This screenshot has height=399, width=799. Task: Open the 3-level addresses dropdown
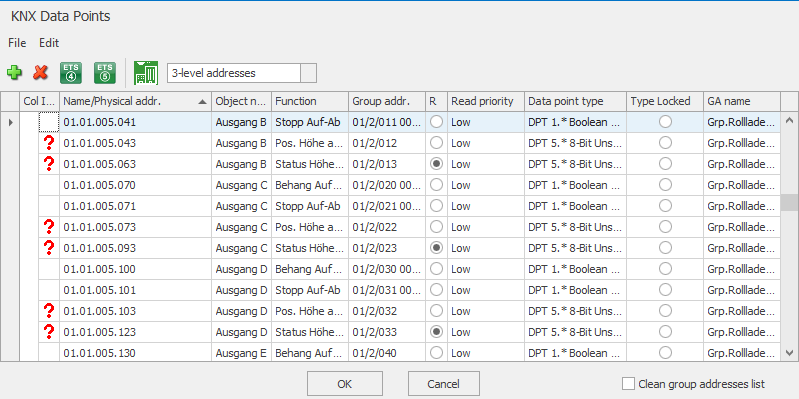tap(309, 73)
